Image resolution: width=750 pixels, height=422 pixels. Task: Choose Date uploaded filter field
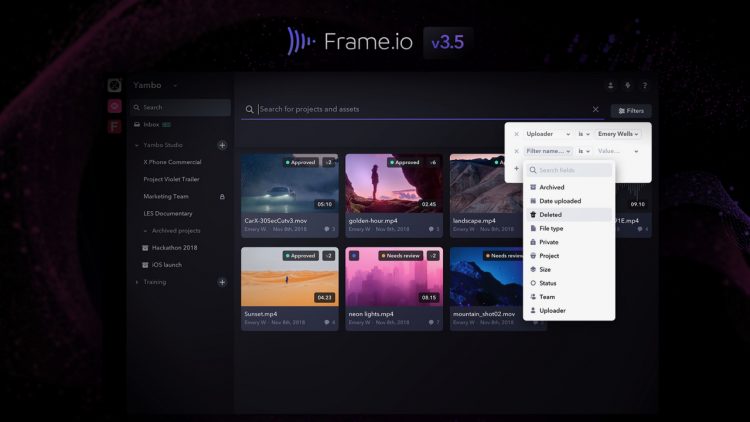[x=569, y=201]
